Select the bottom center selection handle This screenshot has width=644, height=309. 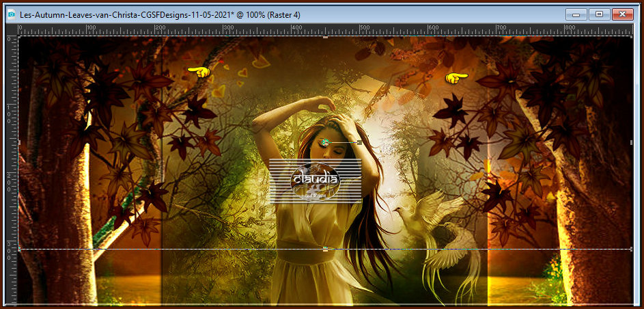(x=325, y=249)
